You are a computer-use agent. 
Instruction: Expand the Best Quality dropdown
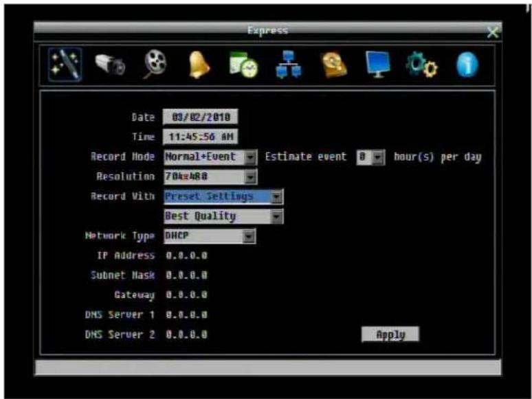(276, 216)
